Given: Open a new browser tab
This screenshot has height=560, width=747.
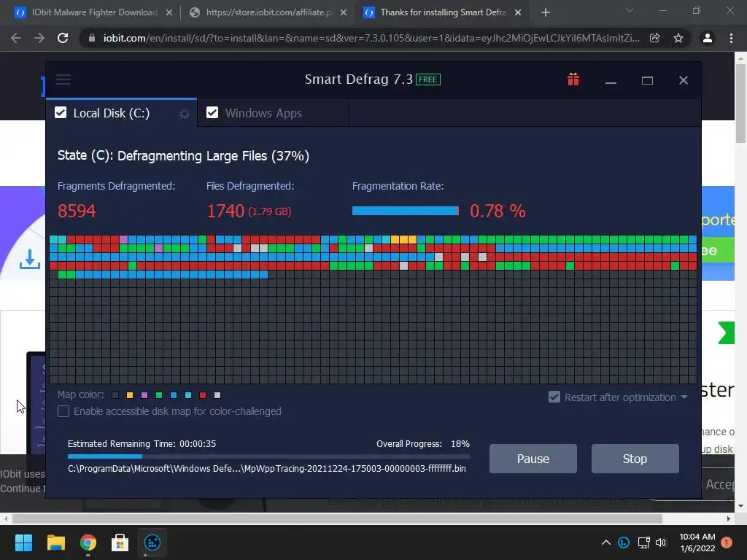Looking at the screenshot, I should click(x=546, y=12).
